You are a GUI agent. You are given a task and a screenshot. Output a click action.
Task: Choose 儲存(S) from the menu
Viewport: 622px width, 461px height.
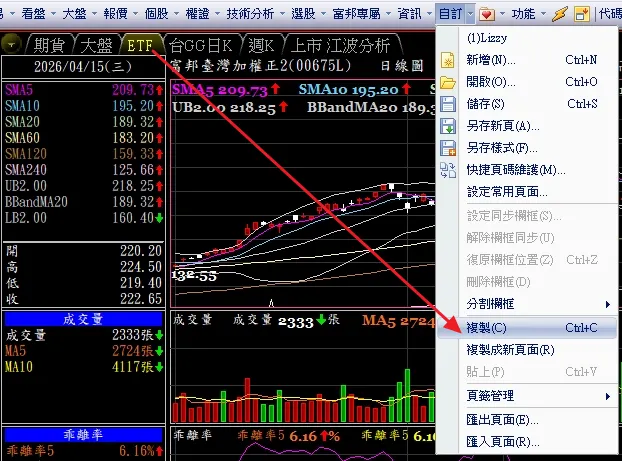(x=528, y=104)
